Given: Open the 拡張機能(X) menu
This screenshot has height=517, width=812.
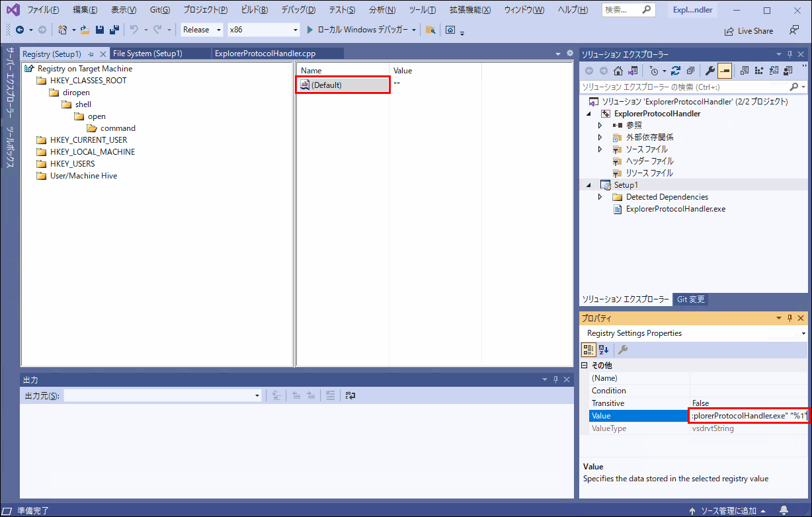Looking at the screenshot, I should 469,10.
